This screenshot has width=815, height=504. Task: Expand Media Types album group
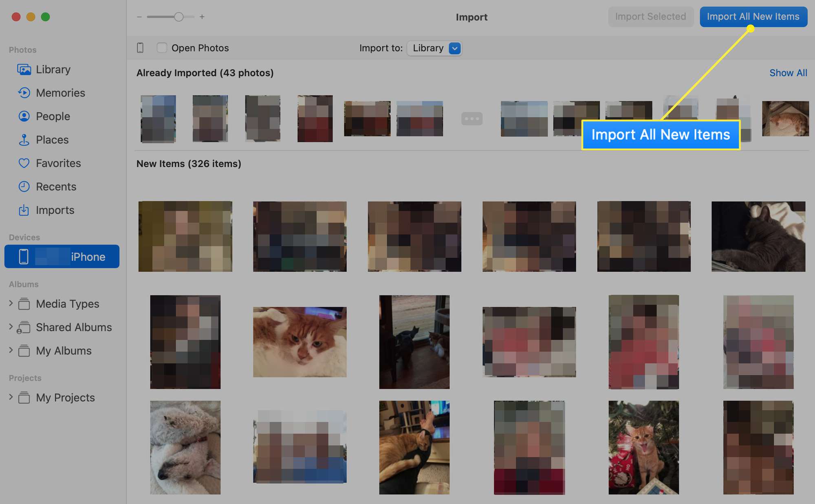pos(11,303)
